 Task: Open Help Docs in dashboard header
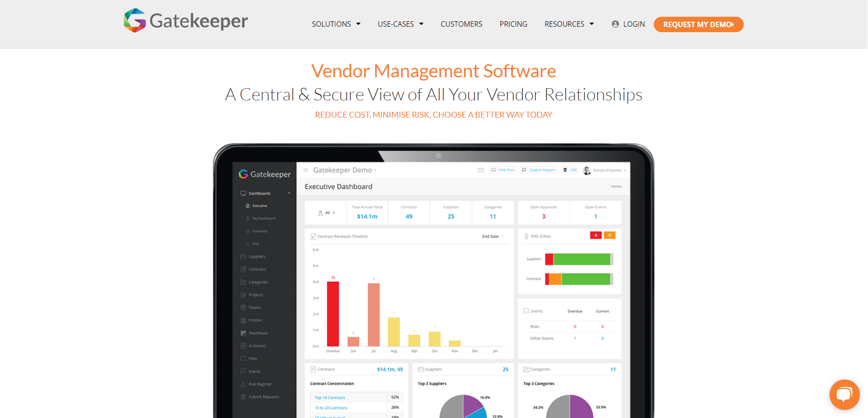point(502,170)
